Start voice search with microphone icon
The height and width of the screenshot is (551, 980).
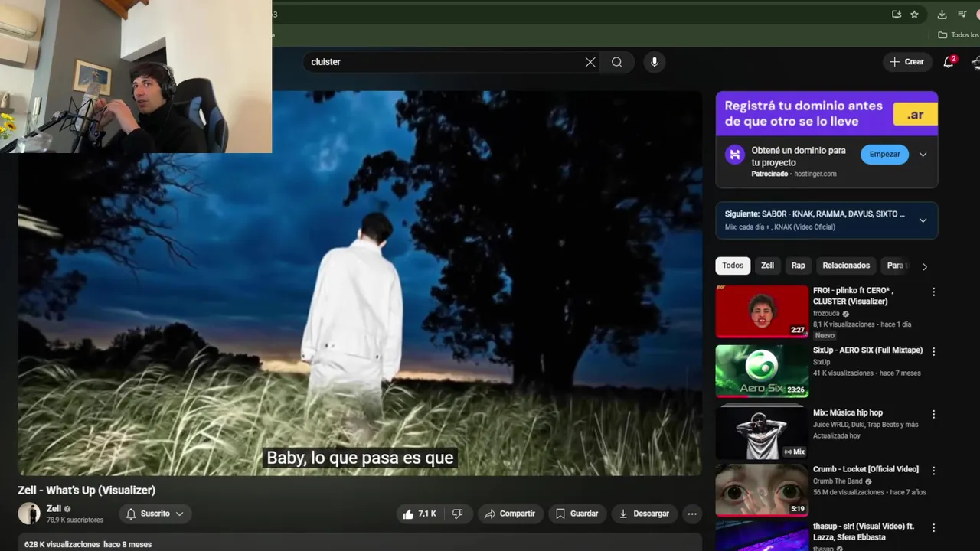654,62
